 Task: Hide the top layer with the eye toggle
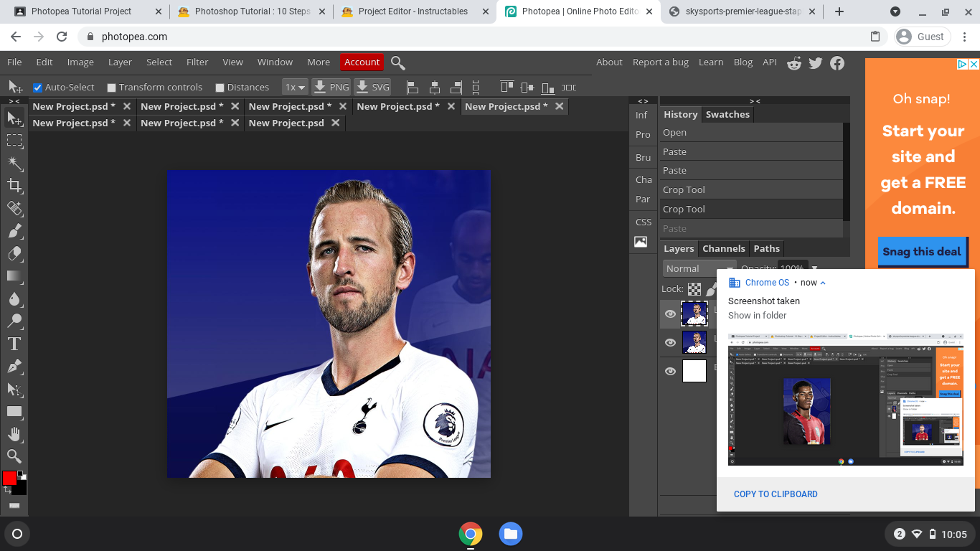tap(669, 314)
